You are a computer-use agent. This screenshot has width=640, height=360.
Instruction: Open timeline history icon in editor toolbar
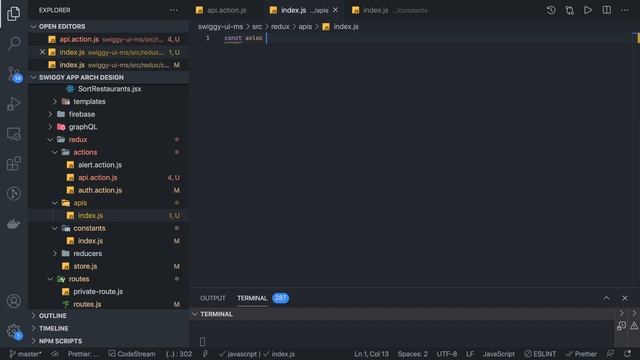coord(551,10)
